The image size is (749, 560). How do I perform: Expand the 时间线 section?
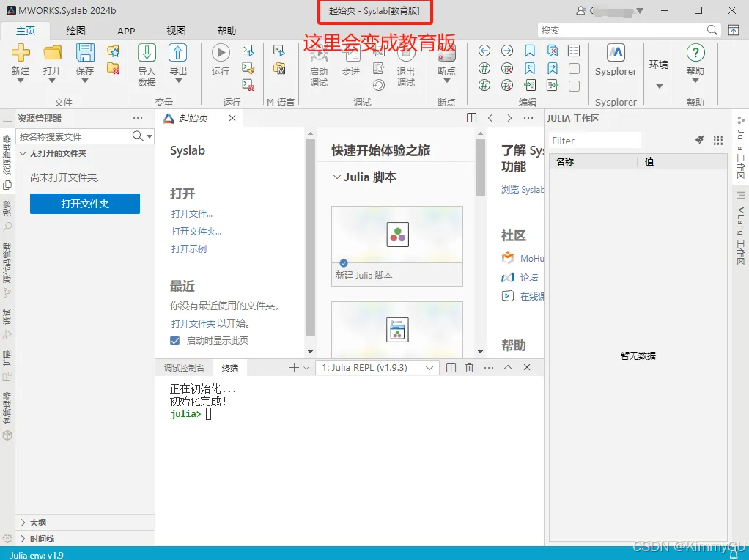[x=23, y=539]
